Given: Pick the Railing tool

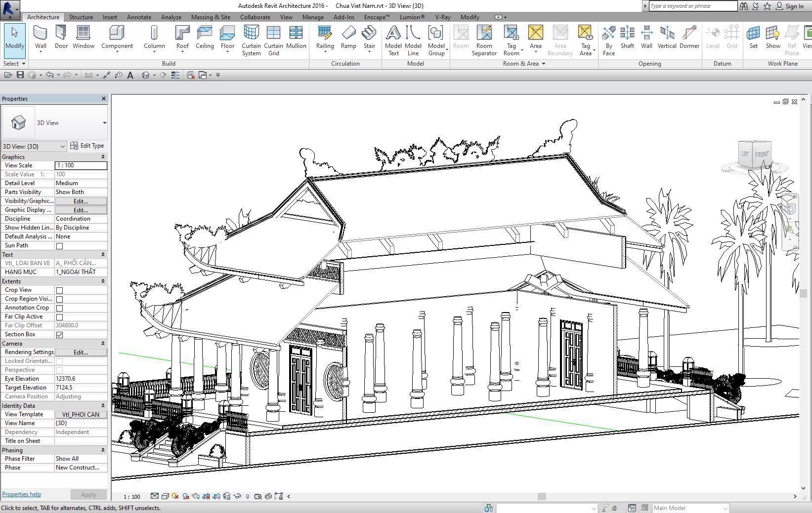Looking at the screenshot, I should click(325, 38).
